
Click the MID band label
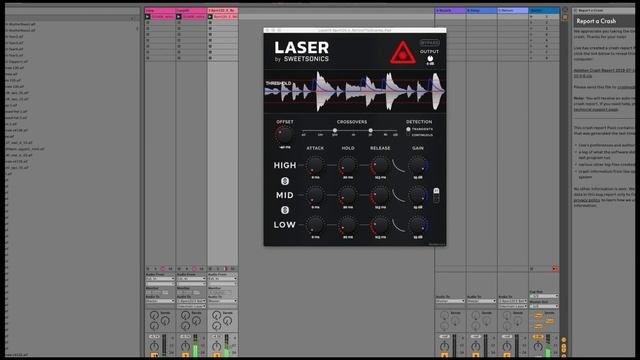pyautogui.click(x=285, y=195)
